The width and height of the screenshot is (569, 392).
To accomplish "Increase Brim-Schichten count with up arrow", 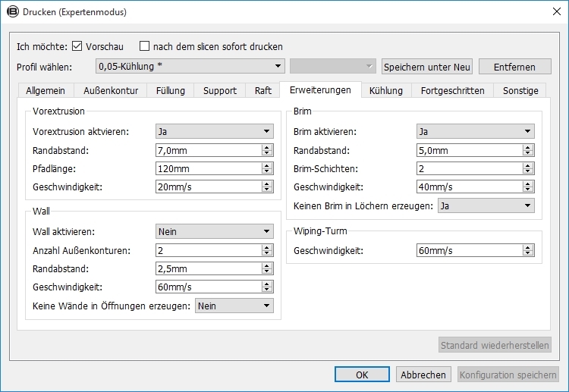I will 528,166.
